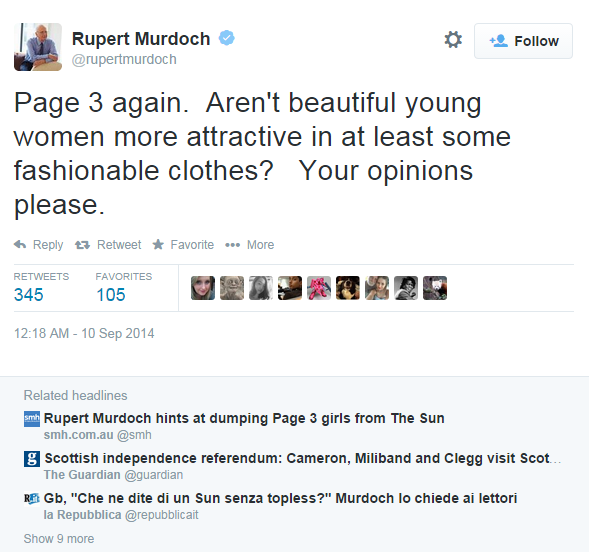The image size is (589, 552).
Task: Click the Retweet icon
Action: coord(82,245)
